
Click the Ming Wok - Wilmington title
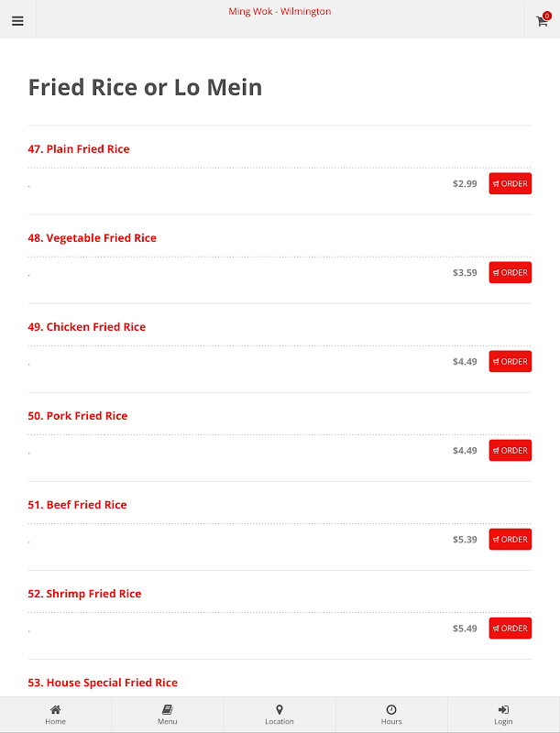pos(280,12)
